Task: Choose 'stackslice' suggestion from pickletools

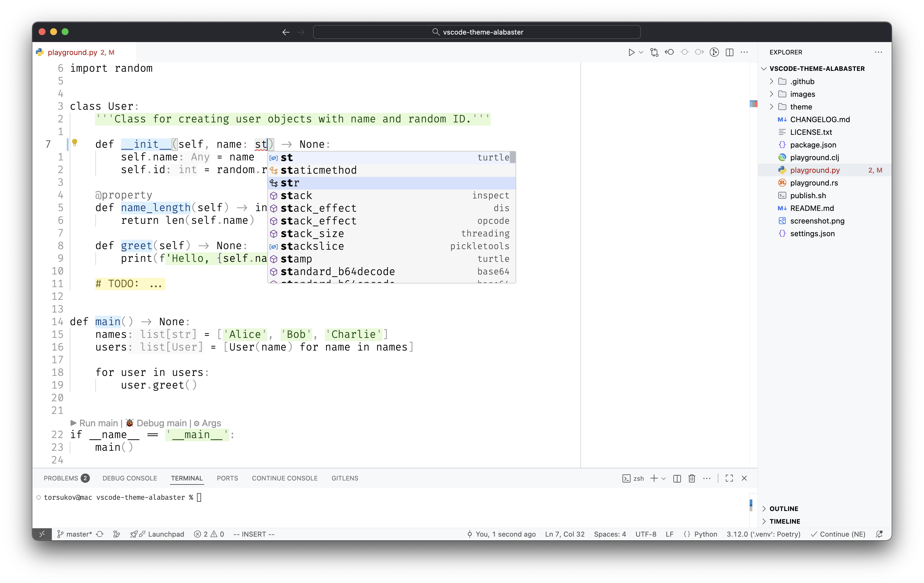Action: click(391, 246)
